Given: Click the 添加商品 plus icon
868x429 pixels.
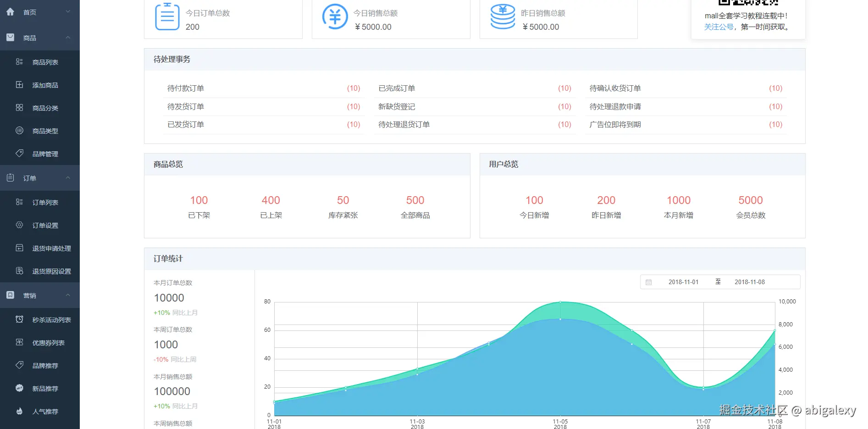Looking at the screenshot, I should [19, 85].
